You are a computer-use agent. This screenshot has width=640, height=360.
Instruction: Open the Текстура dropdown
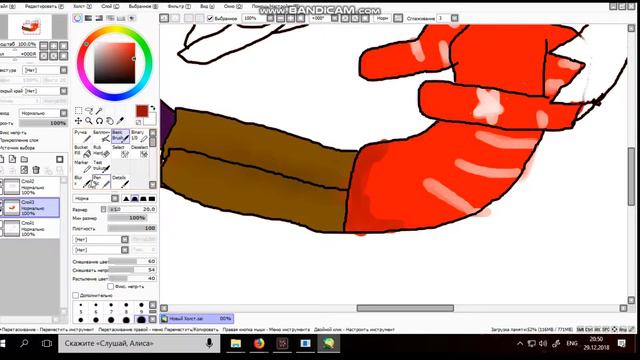[45, 70]
